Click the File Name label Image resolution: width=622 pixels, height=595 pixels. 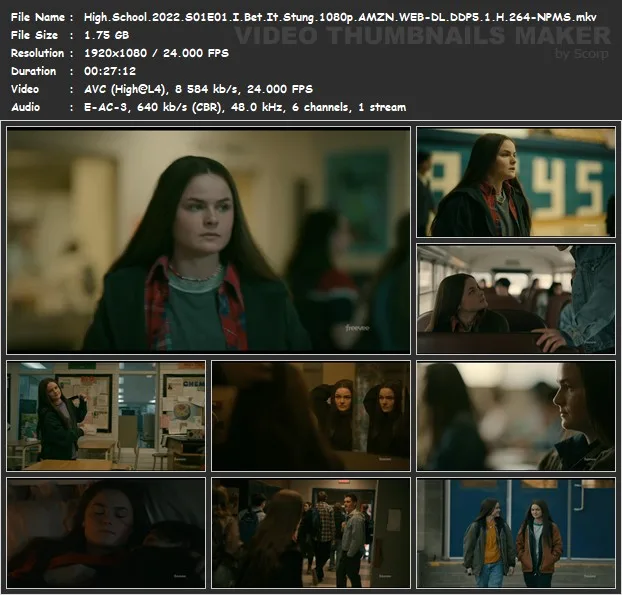coord(38,17)
